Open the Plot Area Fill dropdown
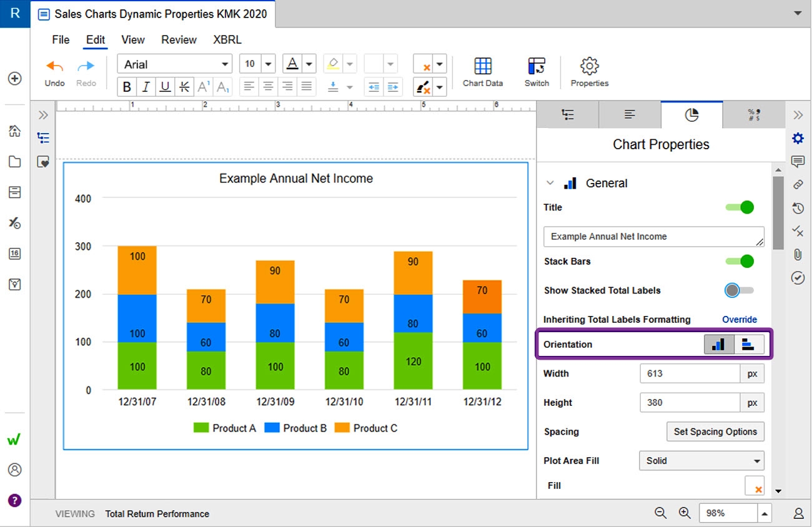This screenshot has height=527, width=812. coord(701,461)
